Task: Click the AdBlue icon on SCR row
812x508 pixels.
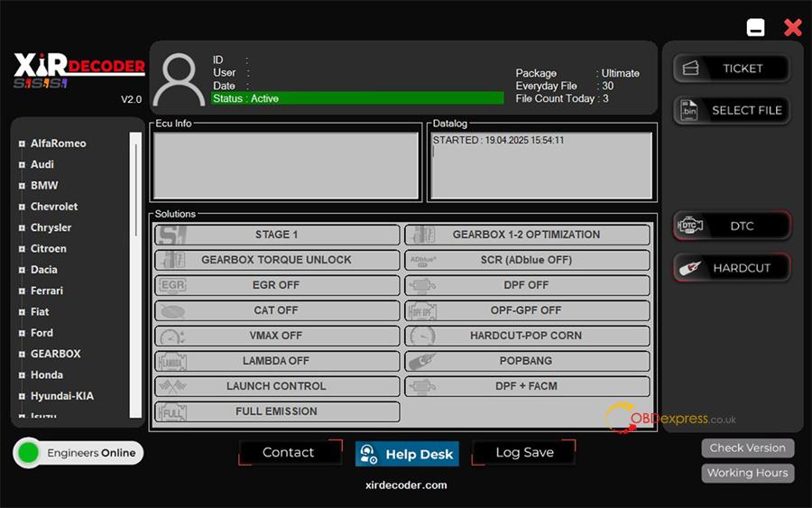Action: [423, 261]
